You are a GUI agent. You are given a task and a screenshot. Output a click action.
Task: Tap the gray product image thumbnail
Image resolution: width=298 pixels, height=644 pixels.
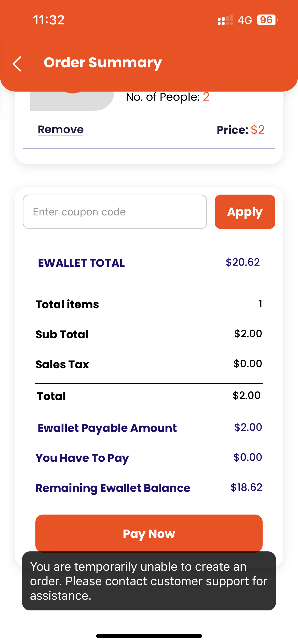click(72, 101)
